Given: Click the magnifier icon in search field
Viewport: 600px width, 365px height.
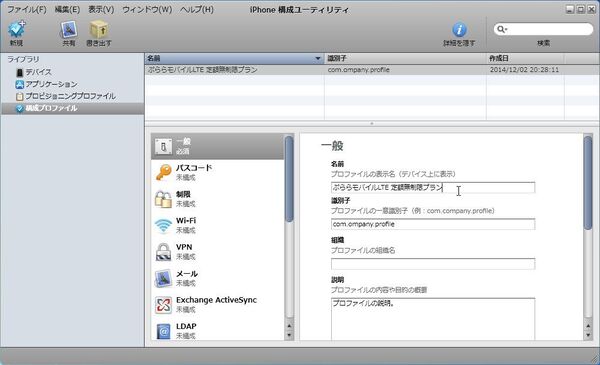Looking at the screenshot, I should (x=501, y=29).
